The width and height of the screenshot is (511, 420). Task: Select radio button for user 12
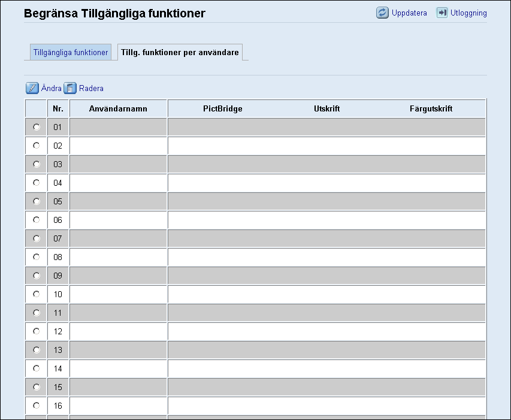click(36, 331)
